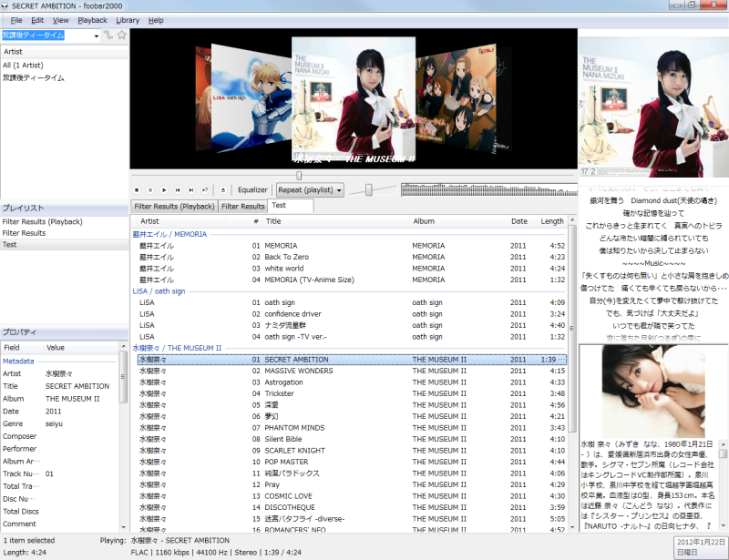Click the artist photo in biography panel
This screenshot has height=560, width=729.
point(653,391)
